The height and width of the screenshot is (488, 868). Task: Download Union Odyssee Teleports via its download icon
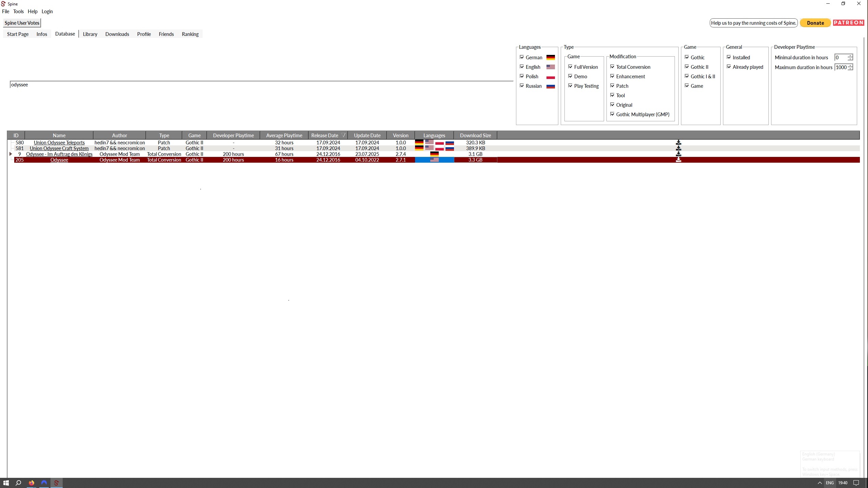(678, 143)
